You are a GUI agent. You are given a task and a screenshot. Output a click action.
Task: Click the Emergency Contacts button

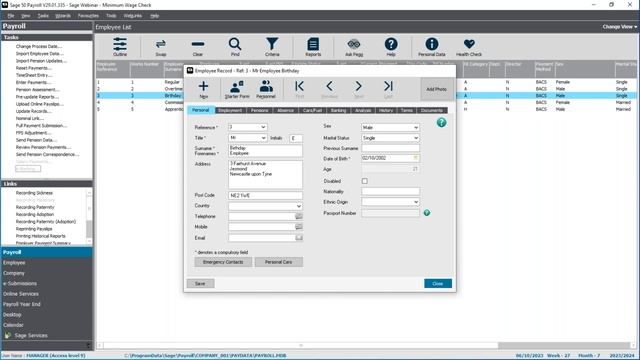tap(223, 262)
